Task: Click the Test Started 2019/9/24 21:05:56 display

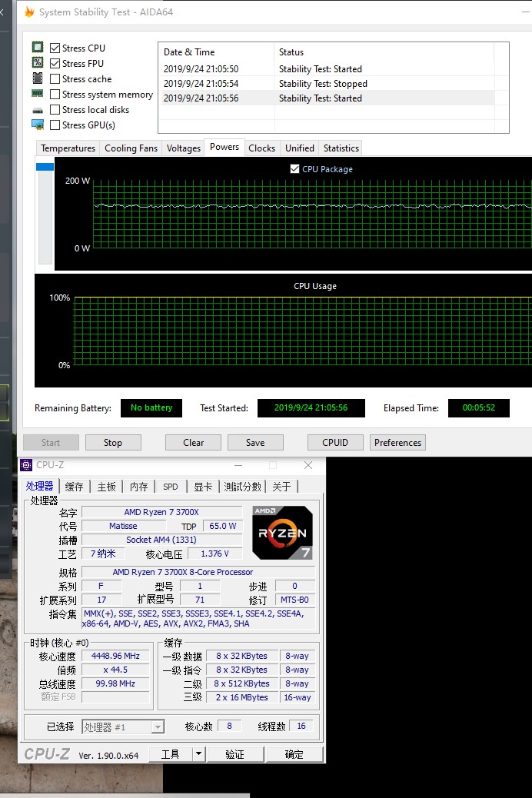Action: 311,407
